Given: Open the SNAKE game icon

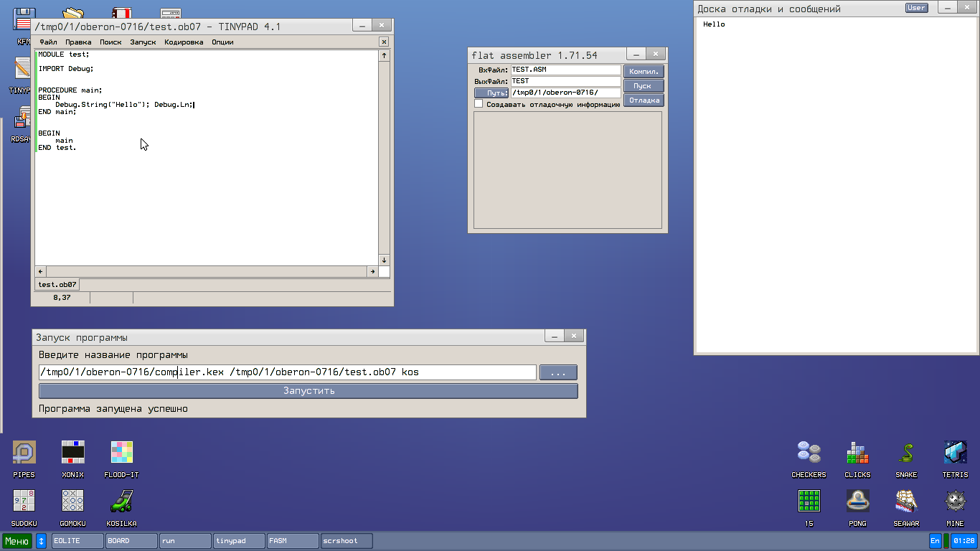Looking at the screenshot, I should coord(906,453).
